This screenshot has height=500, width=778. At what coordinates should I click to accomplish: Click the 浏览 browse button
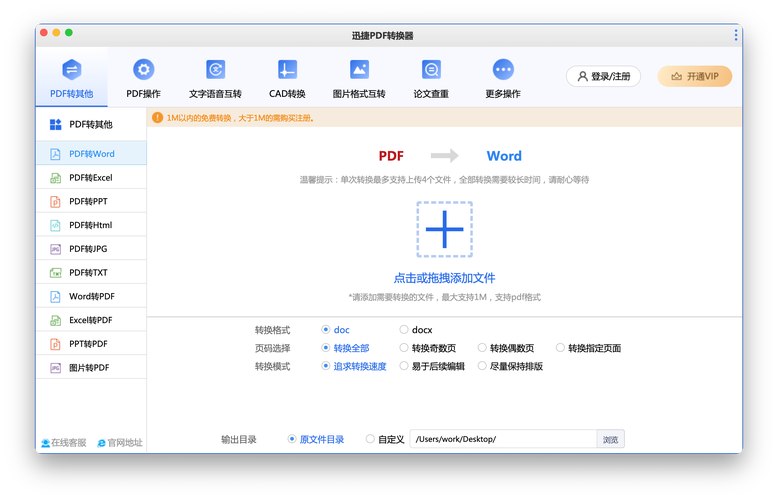610,439
